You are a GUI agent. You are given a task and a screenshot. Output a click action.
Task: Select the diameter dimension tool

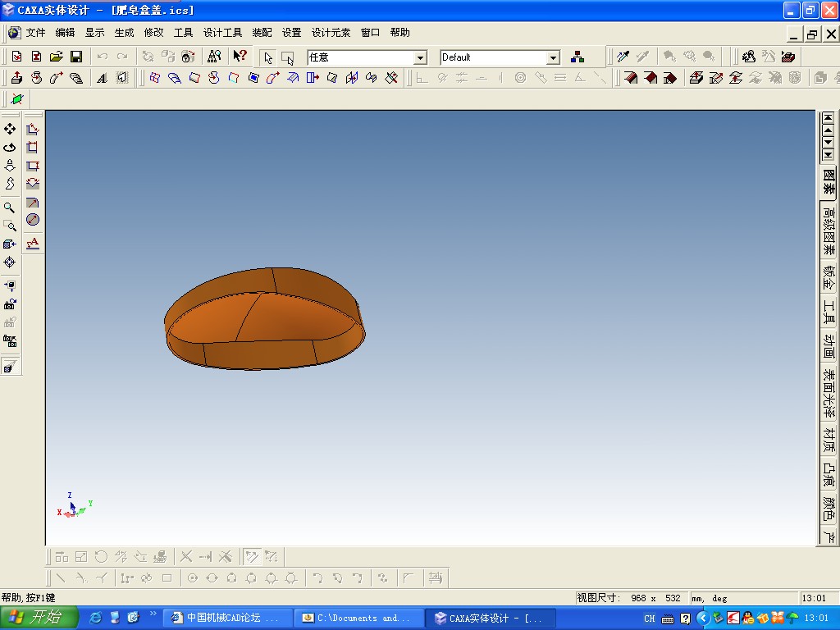[x=33, y=220]
